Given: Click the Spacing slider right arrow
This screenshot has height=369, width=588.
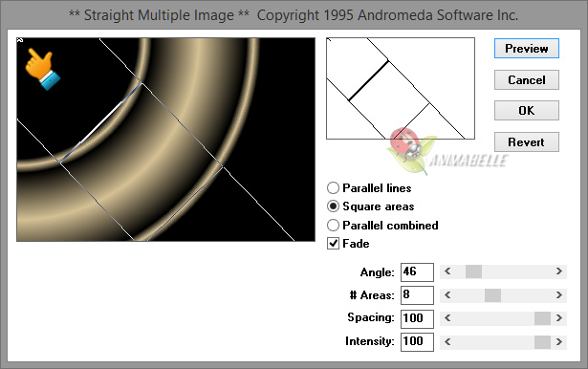Looking at the screenshot, I should pos(558,318).
